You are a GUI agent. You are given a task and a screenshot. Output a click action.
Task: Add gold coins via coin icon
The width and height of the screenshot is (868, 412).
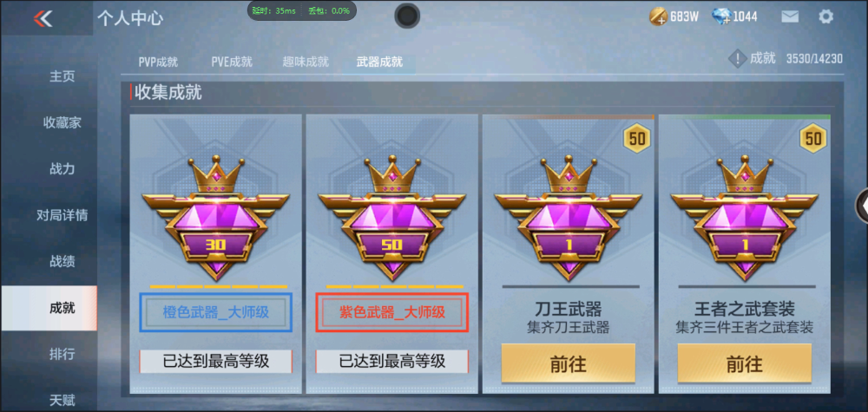(658, 16)
